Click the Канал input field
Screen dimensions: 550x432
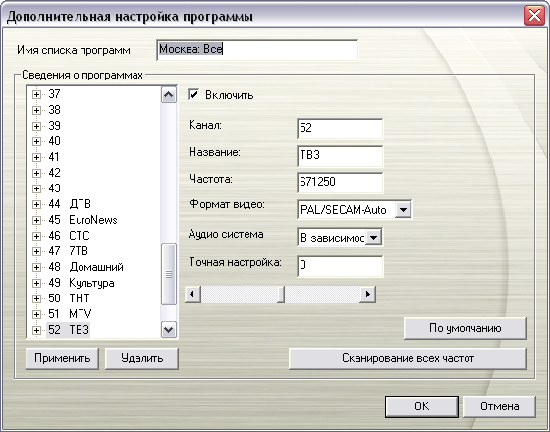[x=340, y=128]
